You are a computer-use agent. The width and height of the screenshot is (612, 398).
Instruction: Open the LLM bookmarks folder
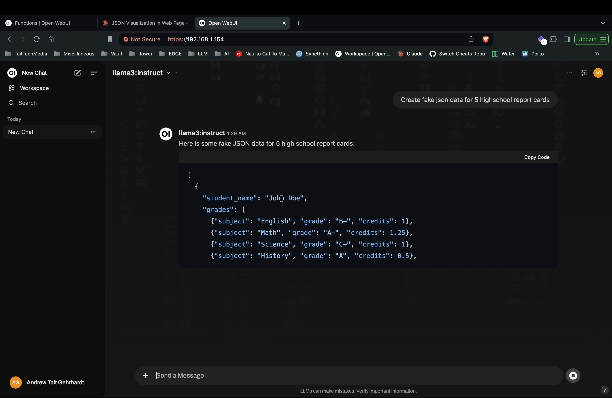coord(198,54)
